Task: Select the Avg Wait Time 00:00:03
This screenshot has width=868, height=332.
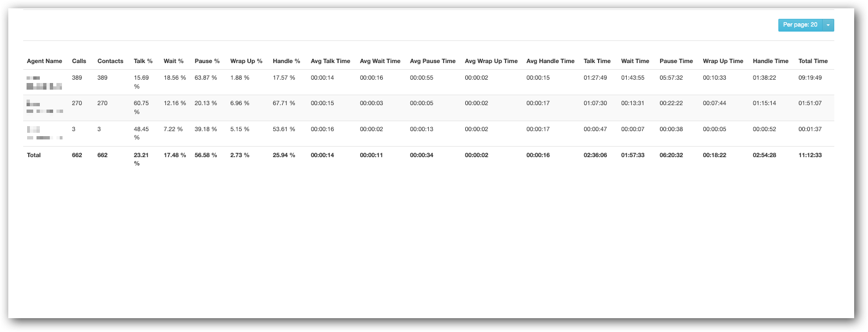Action: coord(371,103)
